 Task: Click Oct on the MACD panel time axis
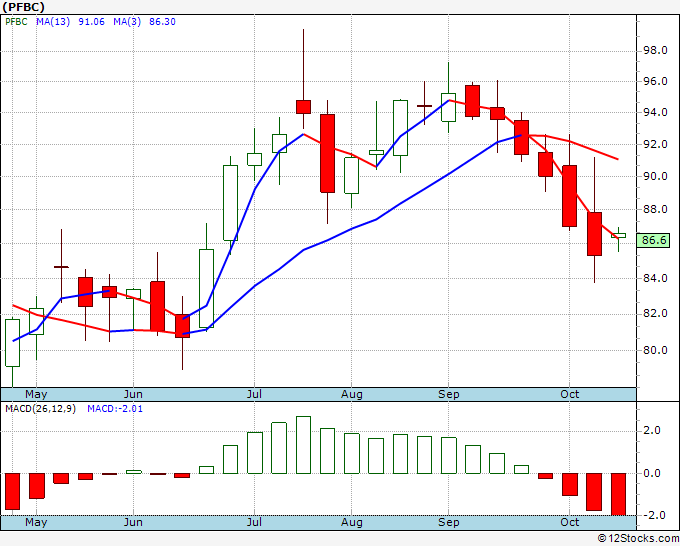[569, 522]
